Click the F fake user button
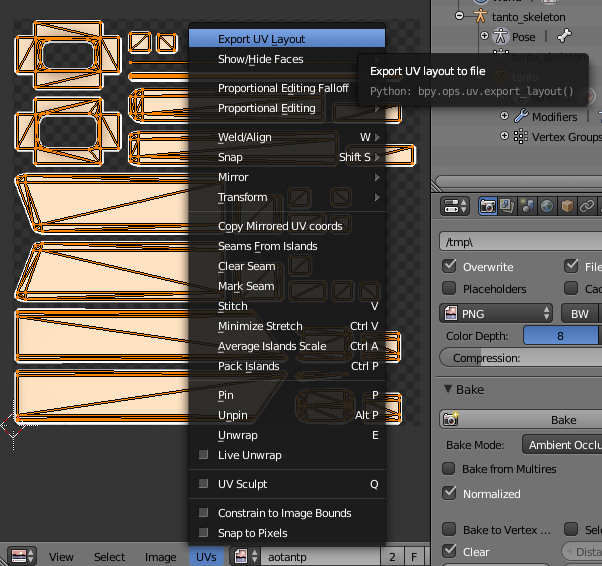Image resolution: width=602 pixels, height=566 pixels. 414,556
